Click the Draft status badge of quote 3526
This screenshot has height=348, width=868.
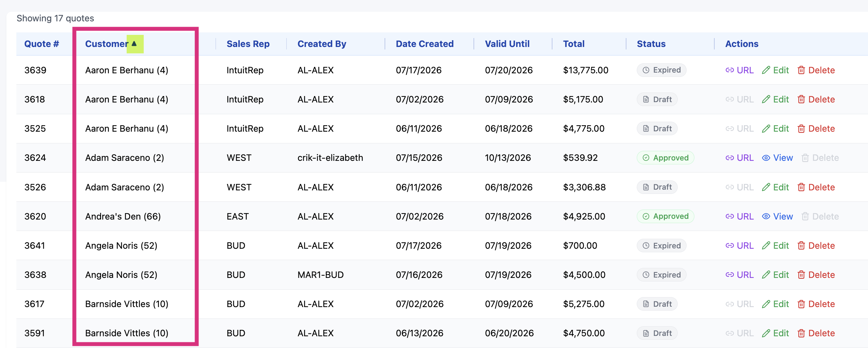[x=657, y=187]
